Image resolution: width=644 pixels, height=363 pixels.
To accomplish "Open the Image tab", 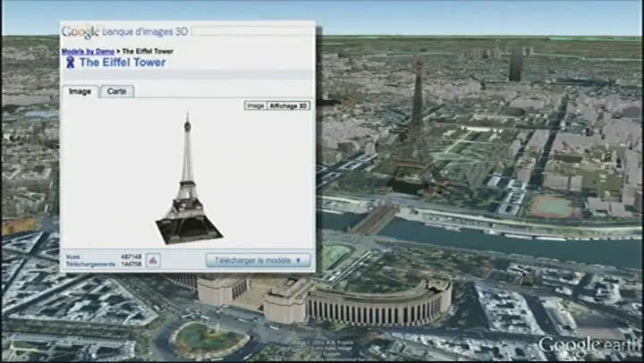I will [80, 91].
